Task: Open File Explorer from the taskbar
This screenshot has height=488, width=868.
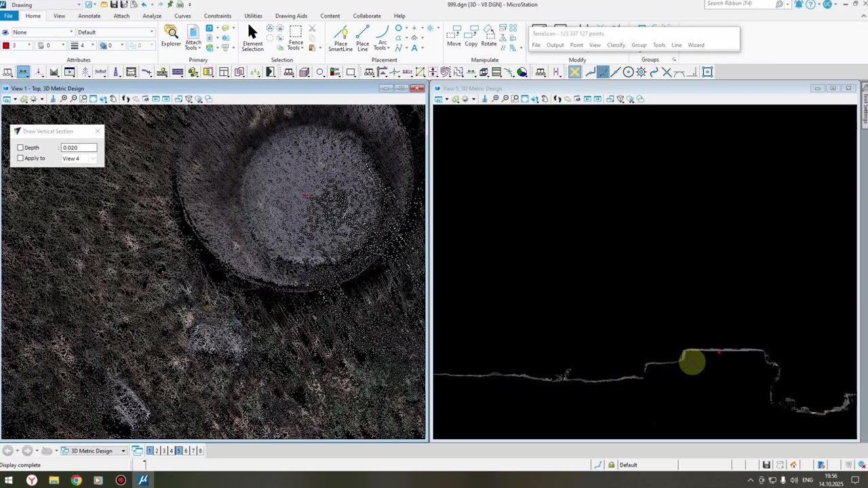Action: (54, 481)
